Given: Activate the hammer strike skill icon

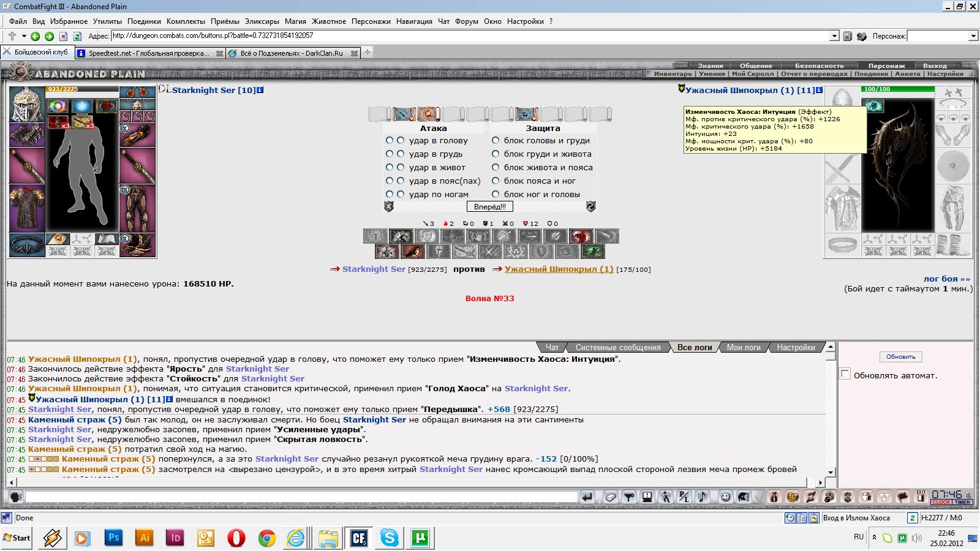Looking at the screenshot, I should 401,236.
